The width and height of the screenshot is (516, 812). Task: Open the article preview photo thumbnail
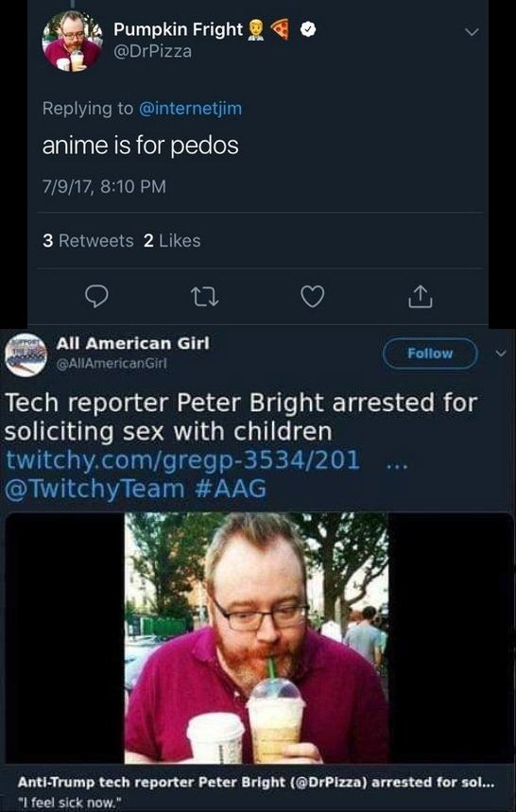click(257, 638)
